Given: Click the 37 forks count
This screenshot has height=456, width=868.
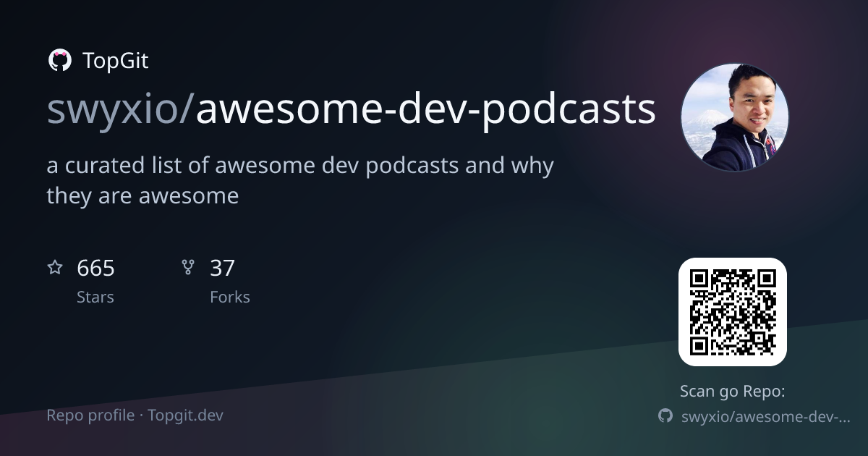Looking at the screenshot, I should [223, 269].
